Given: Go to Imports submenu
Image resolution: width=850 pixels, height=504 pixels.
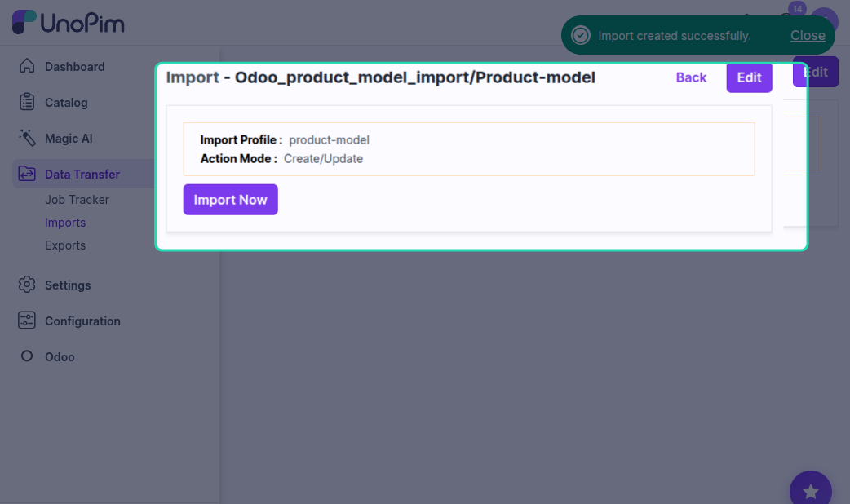Looking at the screenshot, I should pos(65,222).
